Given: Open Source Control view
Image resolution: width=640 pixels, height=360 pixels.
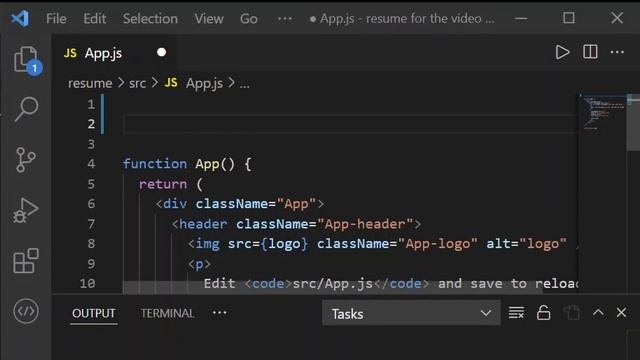Looking at the screenshot, I should pos(26,160).
